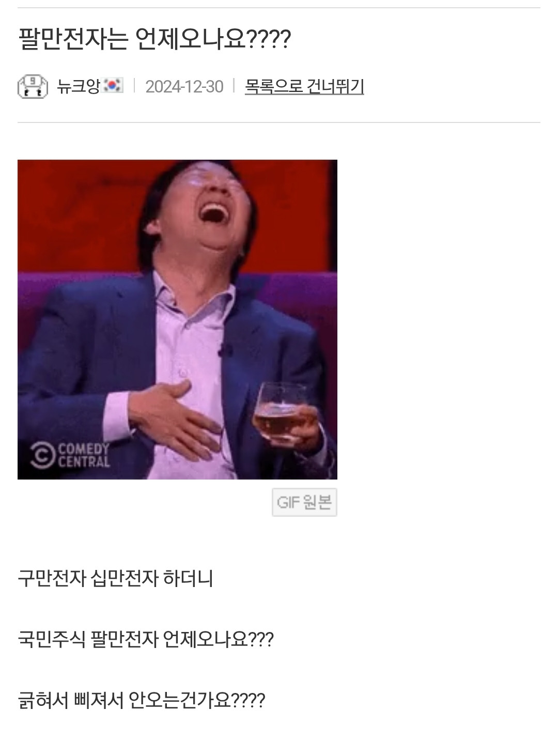Select the 2024-12-30 post date

pos(184,86)
